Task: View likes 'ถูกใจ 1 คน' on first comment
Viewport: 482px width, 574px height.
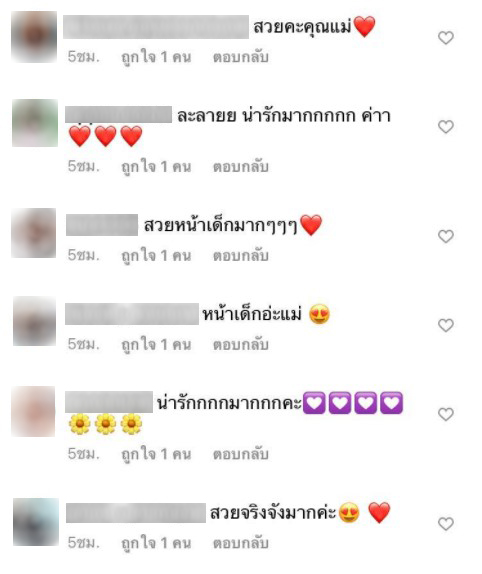Action: coord(156,57)
